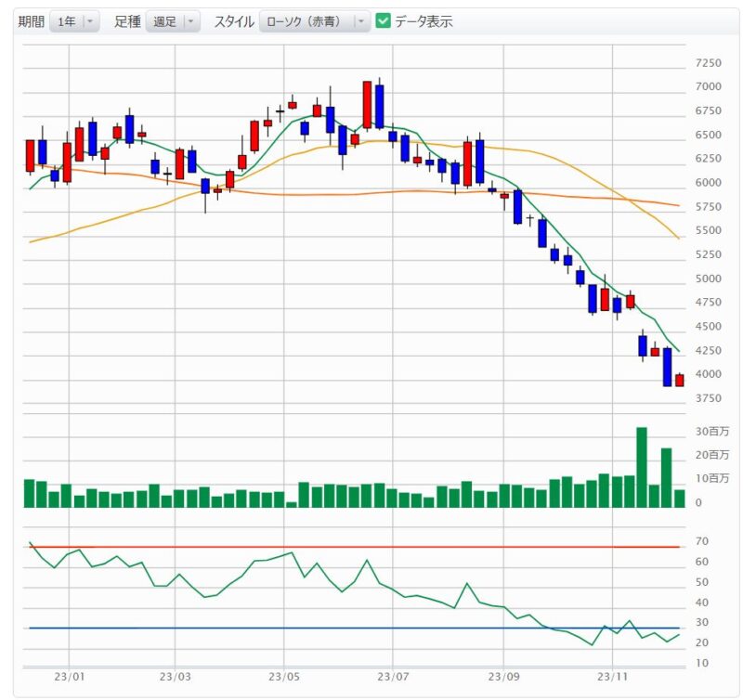Click the red overbought line at RSI 70
The height and width of the screenshot is (700, 743).
[355, 547]
